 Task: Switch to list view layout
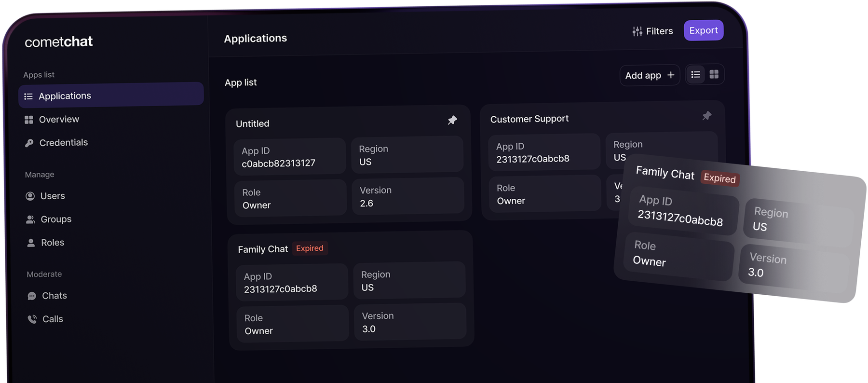(x=695, y=75)
